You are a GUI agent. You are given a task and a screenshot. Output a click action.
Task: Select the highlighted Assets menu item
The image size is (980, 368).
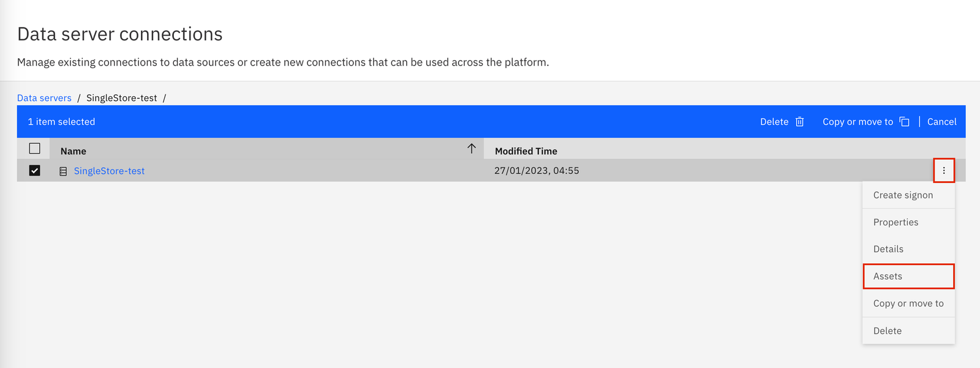coord(888,276)
